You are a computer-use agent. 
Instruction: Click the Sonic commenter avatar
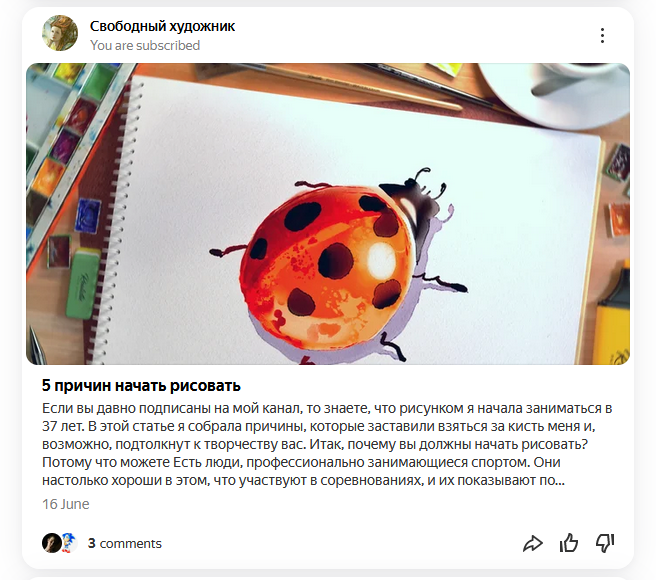click(70, 543)
